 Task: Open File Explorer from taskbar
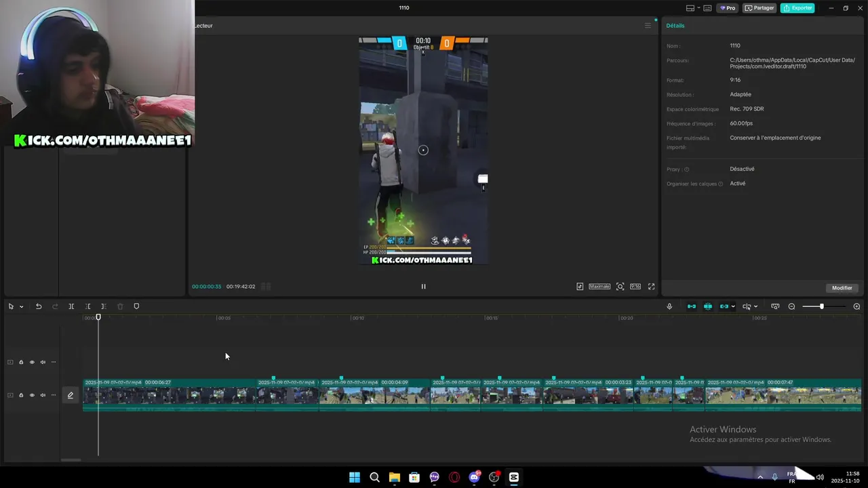394,477
